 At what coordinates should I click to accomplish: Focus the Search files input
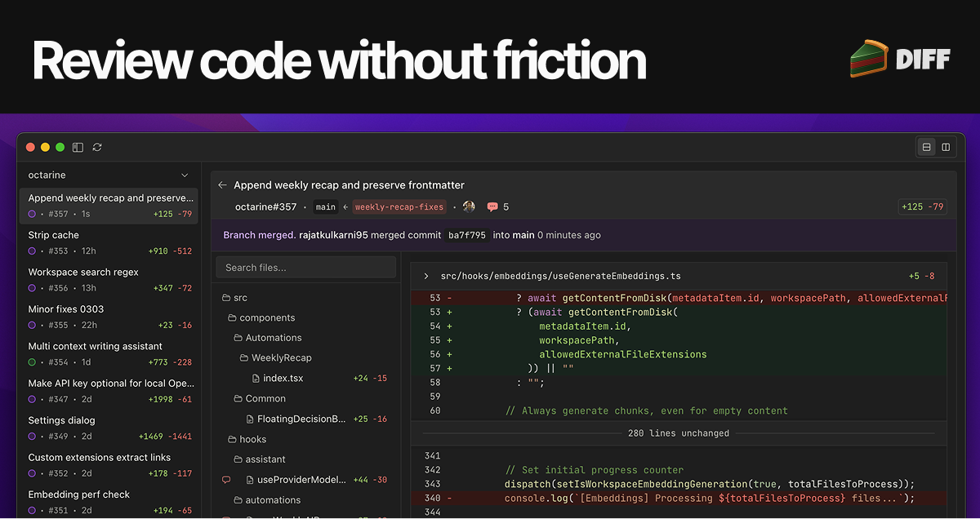click(305, 268)
